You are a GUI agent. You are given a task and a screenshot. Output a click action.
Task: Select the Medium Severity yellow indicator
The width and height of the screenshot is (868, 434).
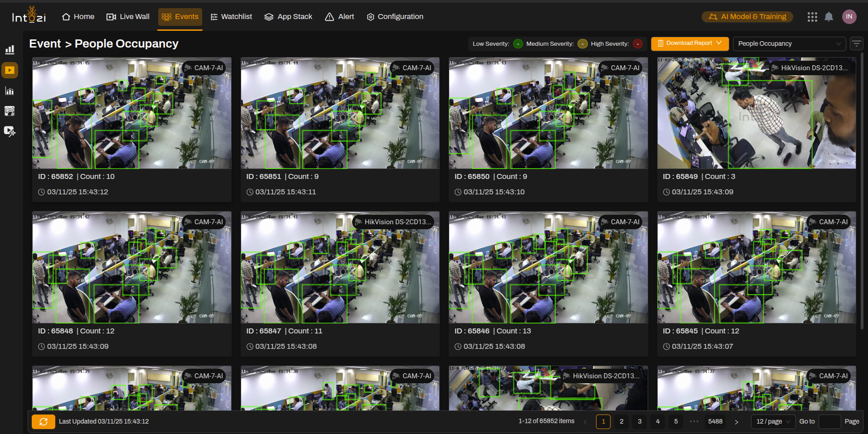pos(582,44)
